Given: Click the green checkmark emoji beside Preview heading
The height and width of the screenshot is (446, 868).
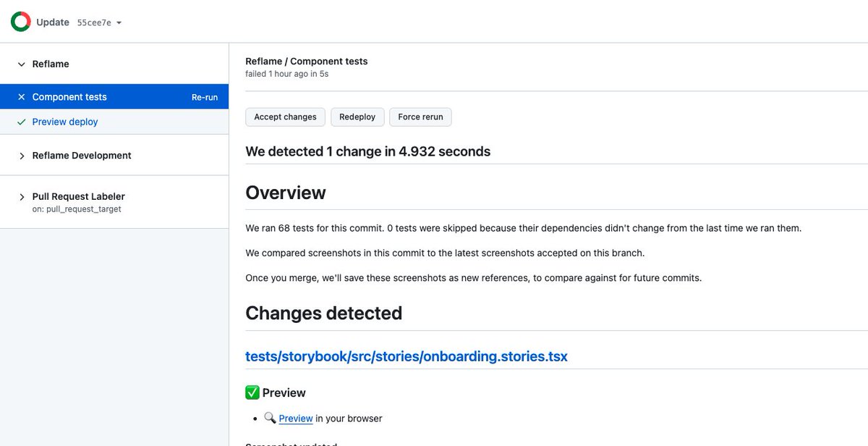Looking at the screenshot, I should pyautogui.click(x=252, y=392).
